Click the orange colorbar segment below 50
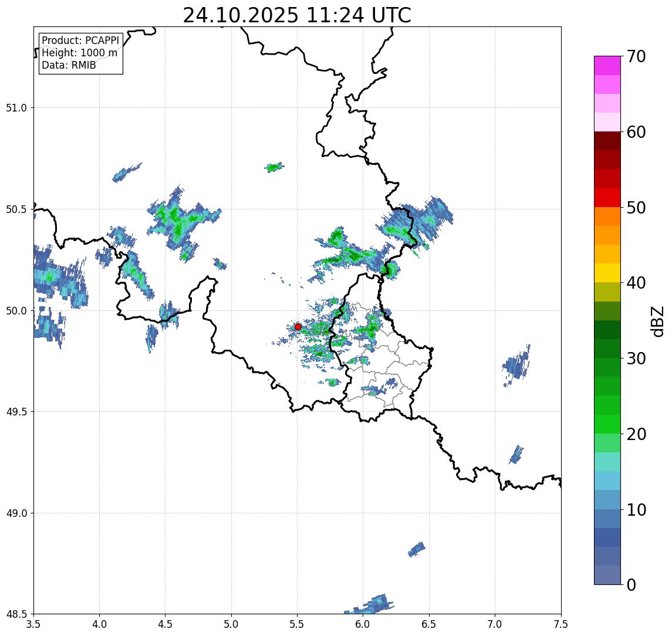The image size is (672, 636). (x=607, y=216)
